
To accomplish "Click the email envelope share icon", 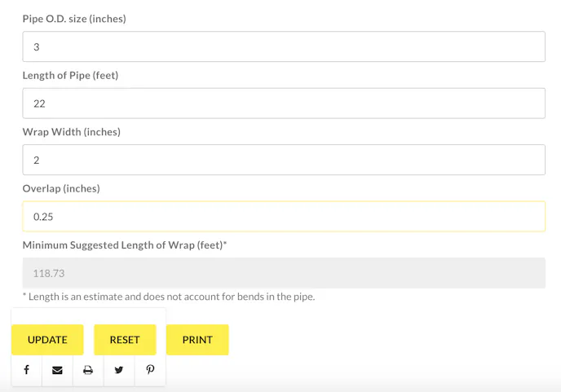I will point(57,370).
